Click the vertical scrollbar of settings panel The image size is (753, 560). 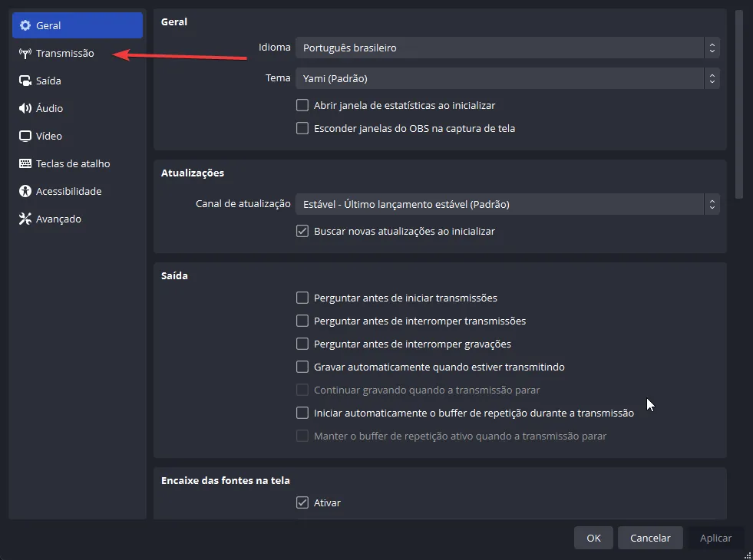coord(739,104)
